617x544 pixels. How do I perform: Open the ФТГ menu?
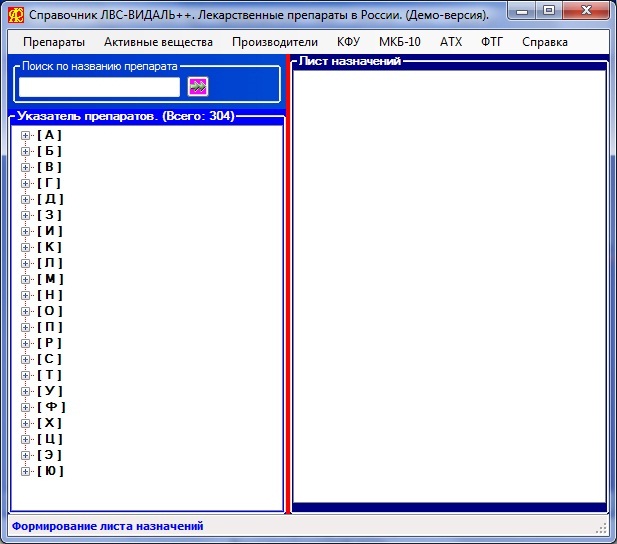pos(492,42)
